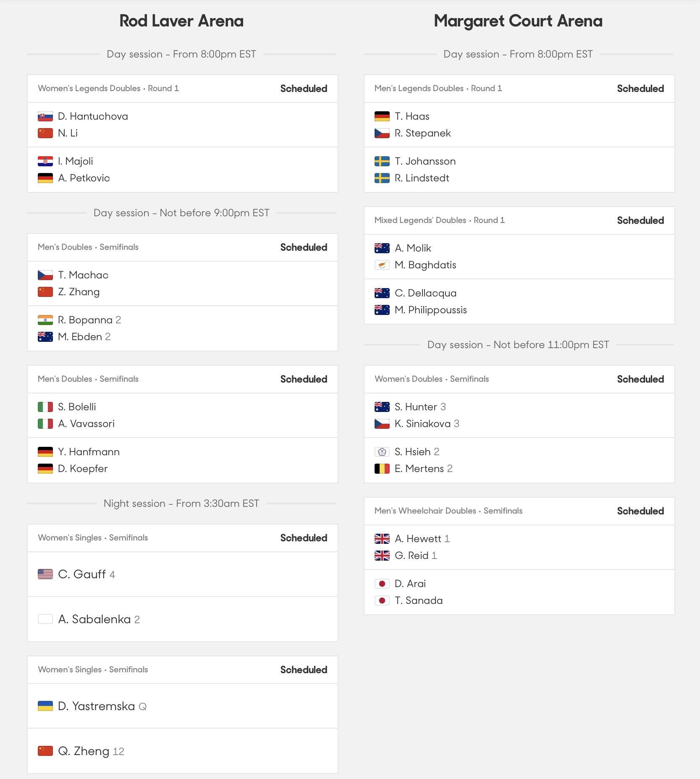Click UK flag beside A. Hewett

(x=382, y=539)
